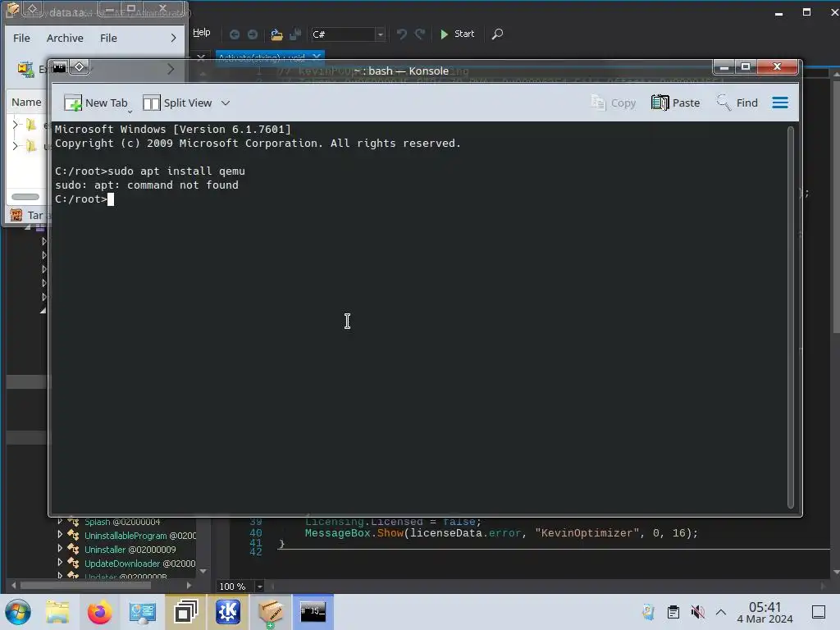Select Uninstaller @02000009 in tree
840x630 pixels.
(130, 550)
